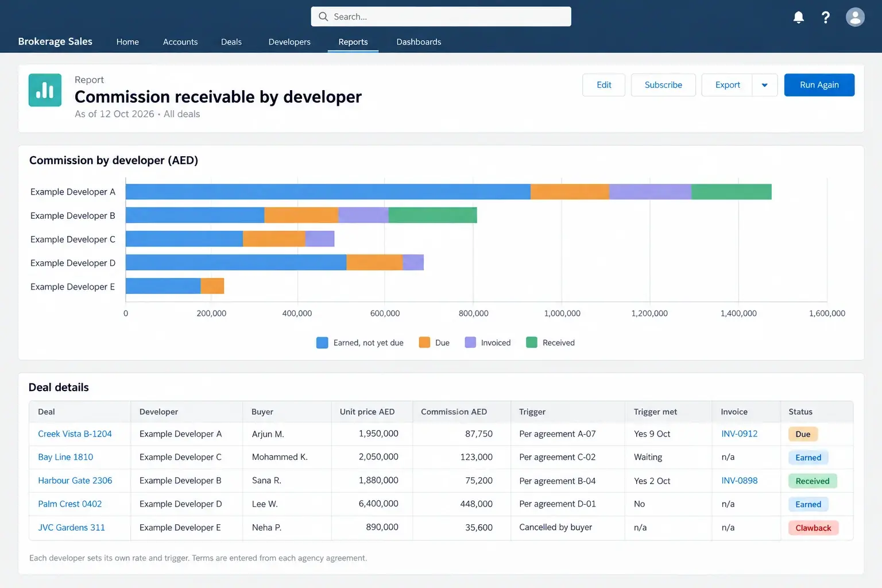Image resolution: width=882 pixels, height=588 pixels.
Task: Switch to the Deals tab
Action: (x=231, y=42)
